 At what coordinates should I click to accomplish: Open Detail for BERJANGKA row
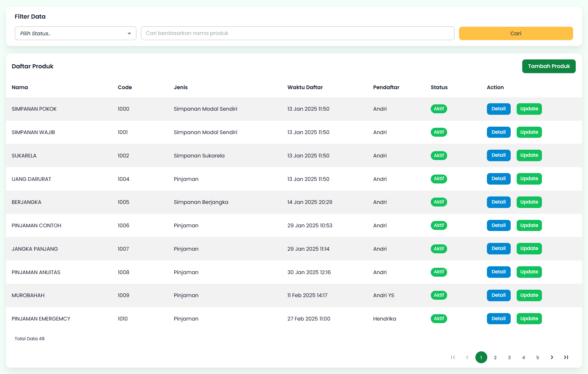(x=498, y=202)
